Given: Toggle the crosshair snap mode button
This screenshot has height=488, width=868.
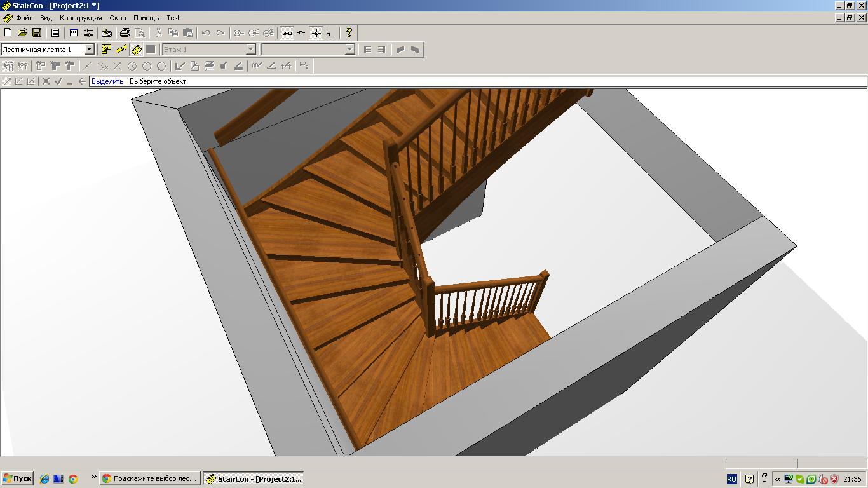Looking at the screenshot, I should pyautogui.click(x=316, y=32).
